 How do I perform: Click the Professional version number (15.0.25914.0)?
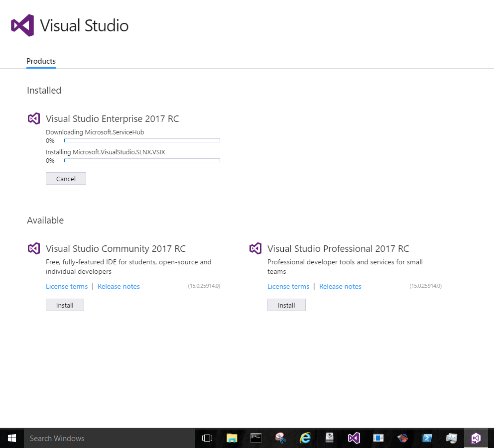click(x=426, y=286)
